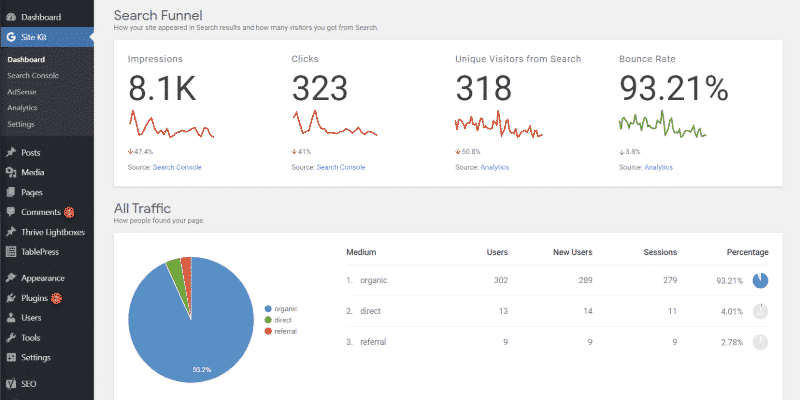Click the red referral legend dot
Screen dimensions: 800x400
(x=268, y=332)
